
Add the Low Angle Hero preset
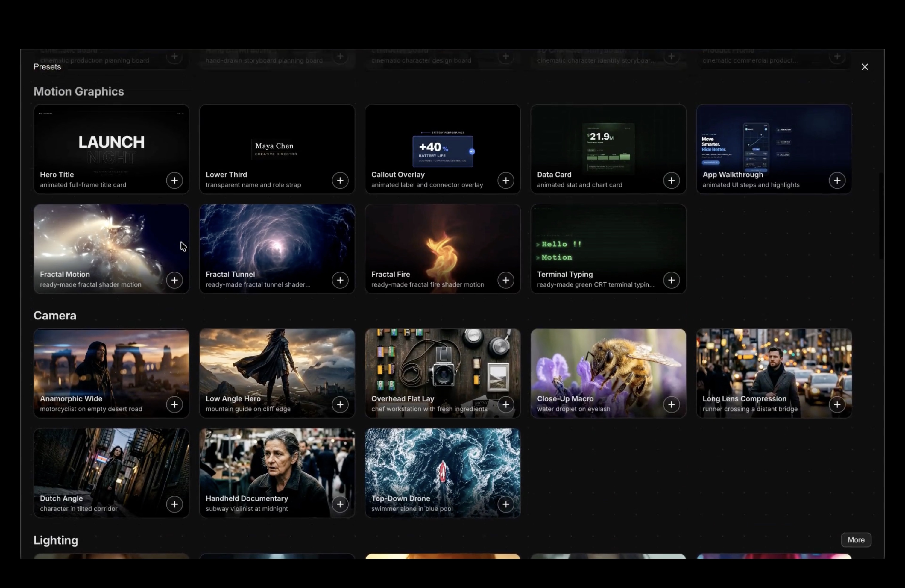[340, 405]
